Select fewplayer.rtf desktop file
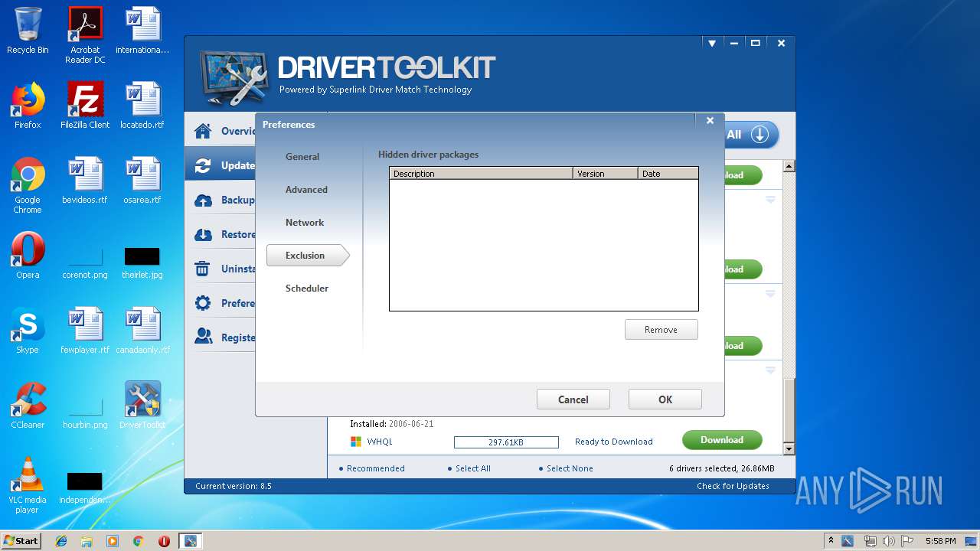The image size is (980, 551). coord(85,331)
